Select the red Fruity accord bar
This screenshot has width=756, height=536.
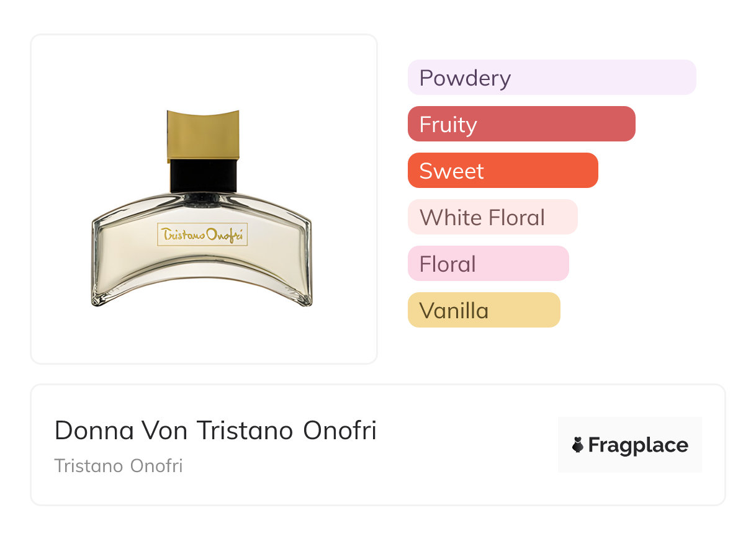click(x=521, y=124)
